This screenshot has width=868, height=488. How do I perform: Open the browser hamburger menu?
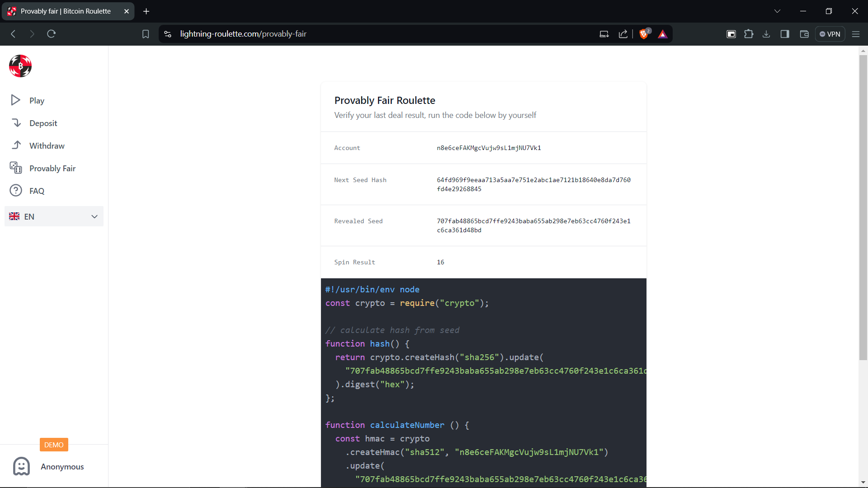point(856,34)
